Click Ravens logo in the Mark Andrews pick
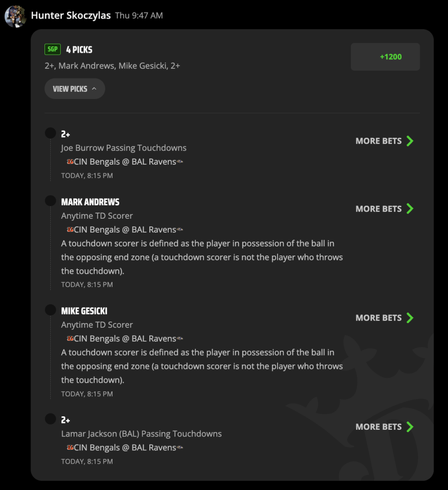448x490 pixels. pos(180,230)
